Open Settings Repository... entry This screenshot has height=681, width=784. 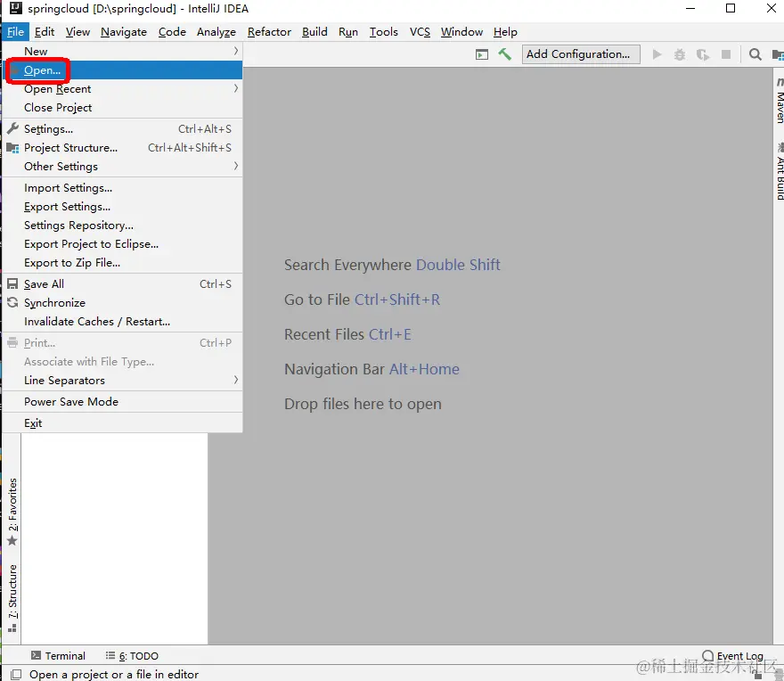tap(123, 226)
